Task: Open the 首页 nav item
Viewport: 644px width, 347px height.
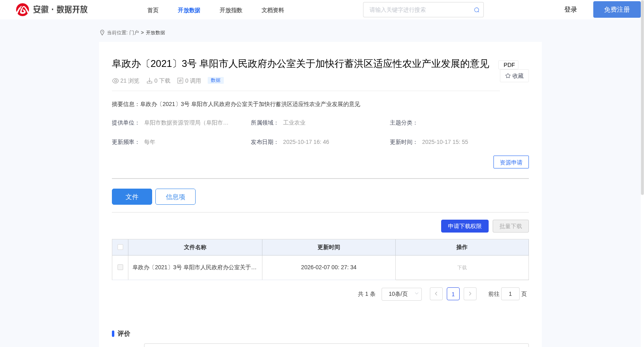Action: (x=153, y=10)
